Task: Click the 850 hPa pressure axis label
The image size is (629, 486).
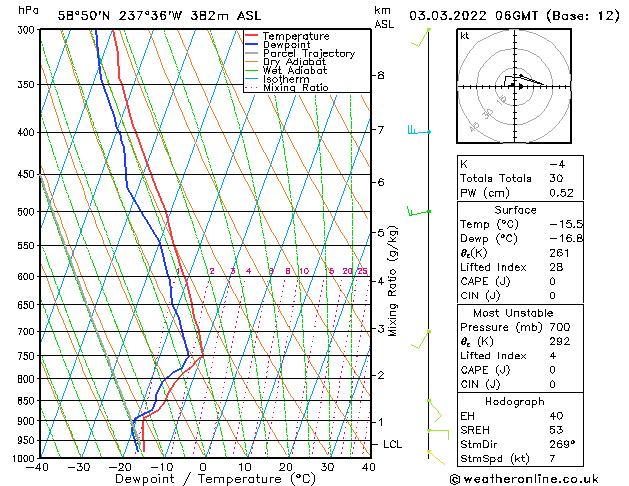Action: tap(26, 401)
